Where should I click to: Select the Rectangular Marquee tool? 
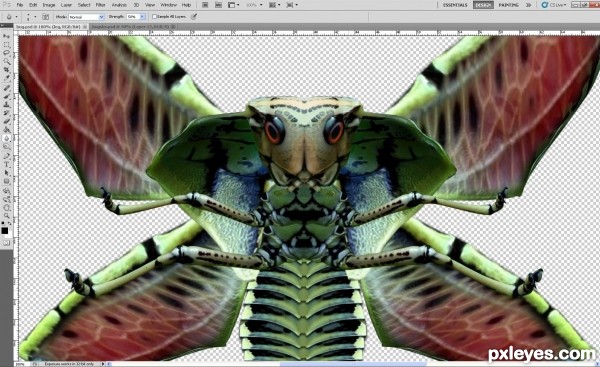click(7, 44)
